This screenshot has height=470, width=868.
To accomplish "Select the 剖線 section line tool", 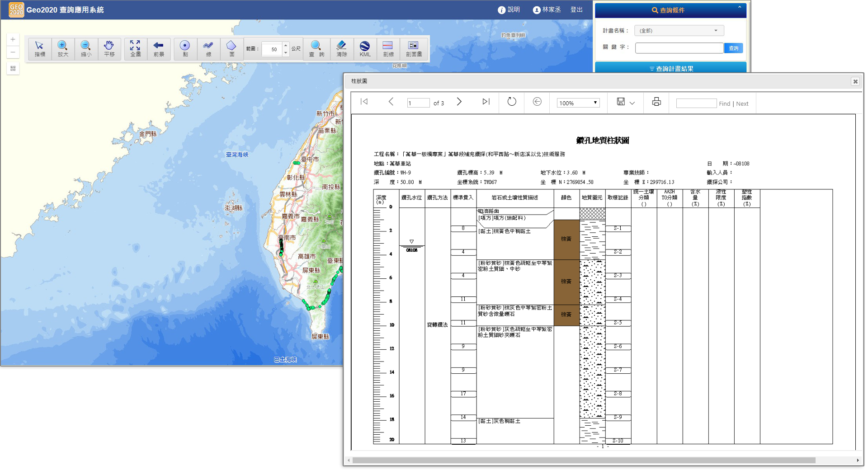I will pos(388,49).
